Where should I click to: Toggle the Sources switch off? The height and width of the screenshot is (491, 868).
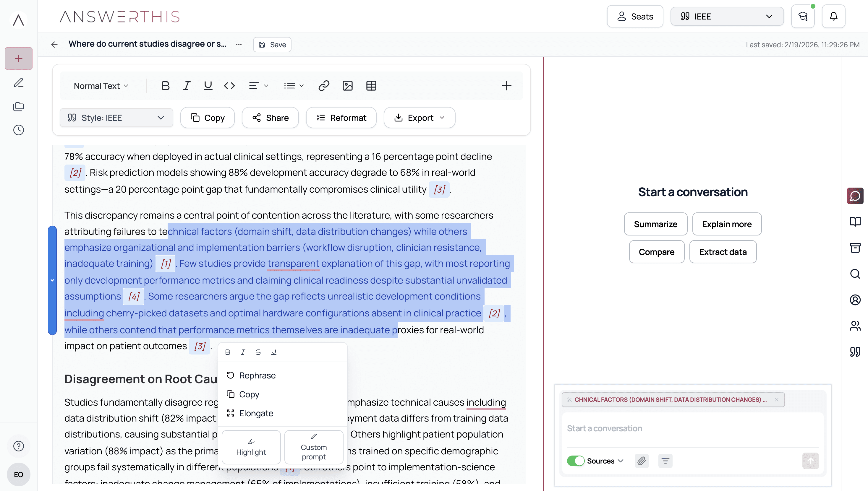coord(575,461)
